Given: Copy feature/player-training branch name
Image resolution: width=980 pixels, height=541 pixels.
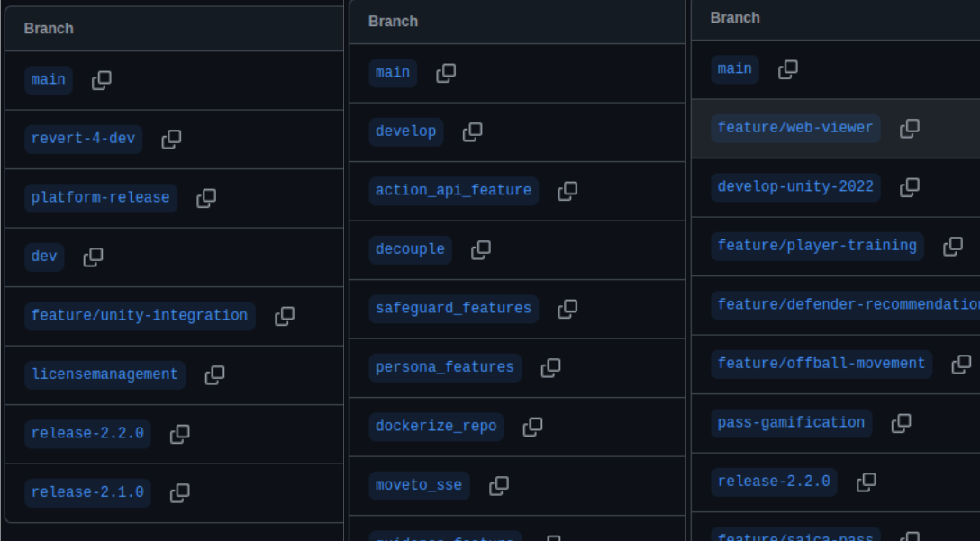Looking at the screenshot, I should tap(952, 246).
